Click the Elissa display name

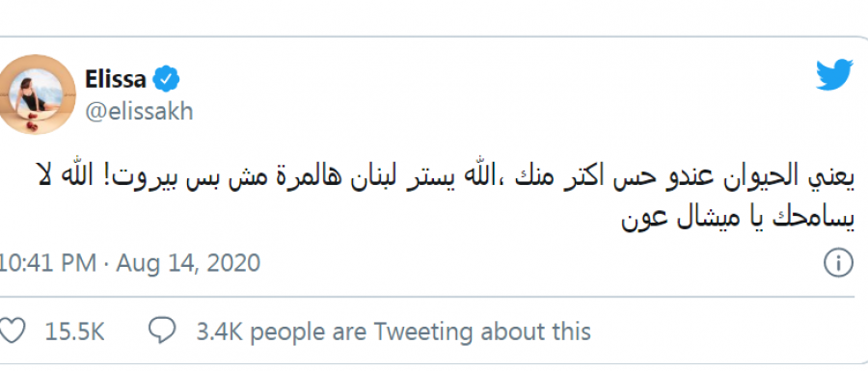point(116,79)
